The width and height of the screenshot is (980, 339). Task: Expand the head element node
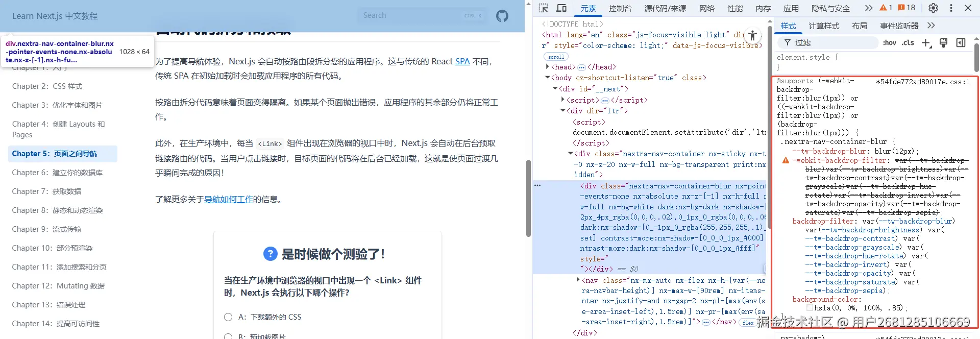tap(548, 67)
